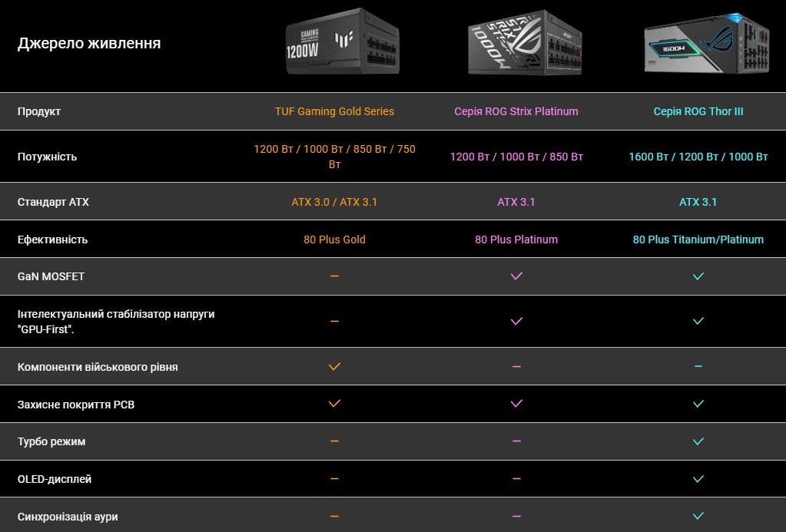Click the orange Синхронізація аури dash
Screen dimensions: 786x532
pyautogui.click(x=334, y=517)
